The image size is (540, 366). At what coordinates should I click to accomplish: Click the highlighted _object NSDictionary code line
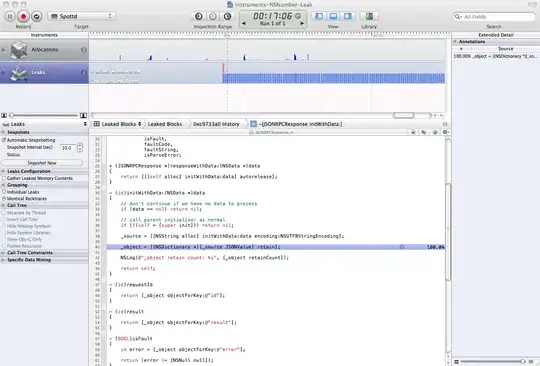276,247
